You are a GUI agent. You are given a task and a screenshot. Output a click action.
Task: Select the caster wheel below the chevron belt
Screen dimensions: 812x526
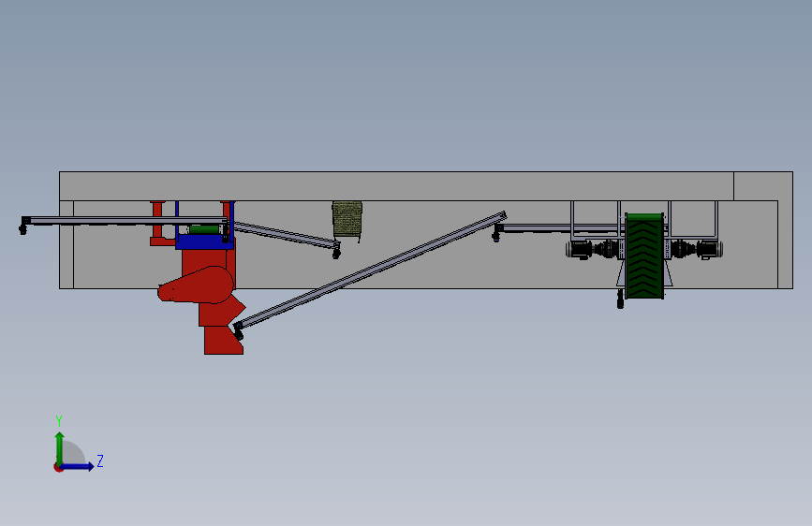pos(620,300)
